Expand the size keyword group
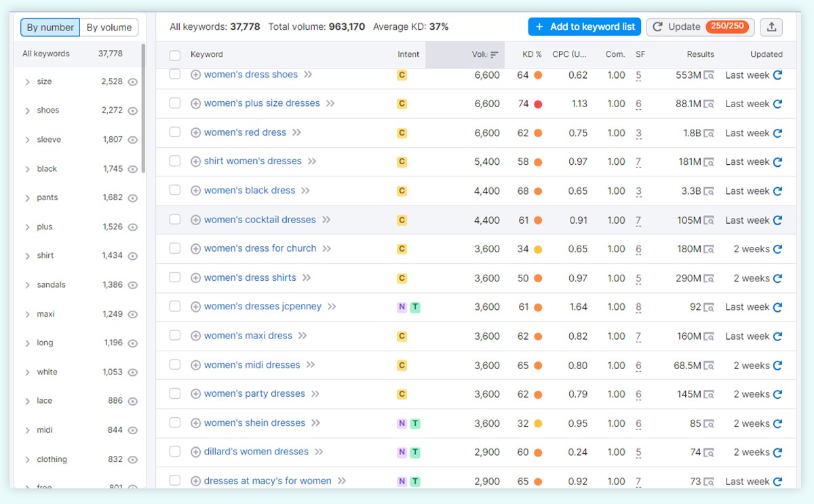814x504 pixels. (x=27, y=82)
